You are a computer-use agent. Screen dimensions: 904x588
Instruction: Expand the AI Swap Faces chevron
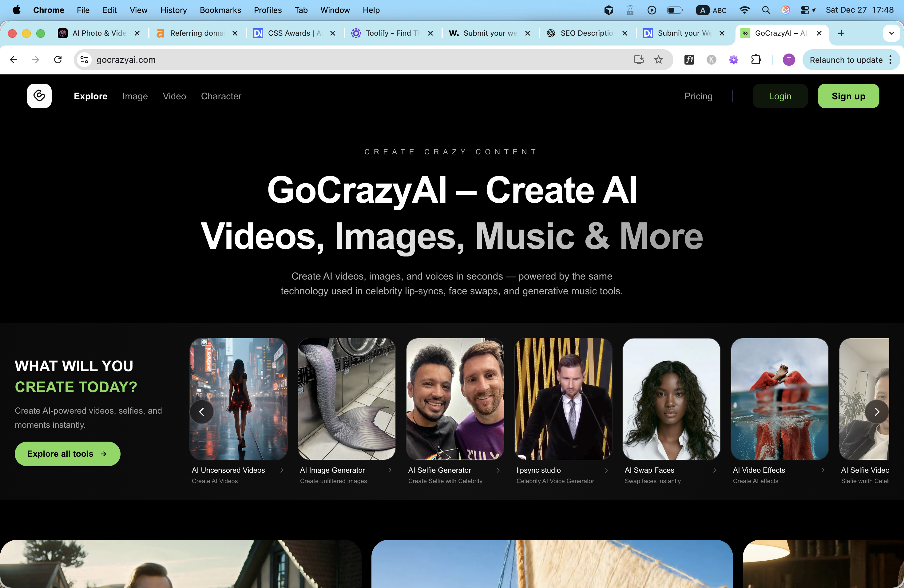[715, 470]
